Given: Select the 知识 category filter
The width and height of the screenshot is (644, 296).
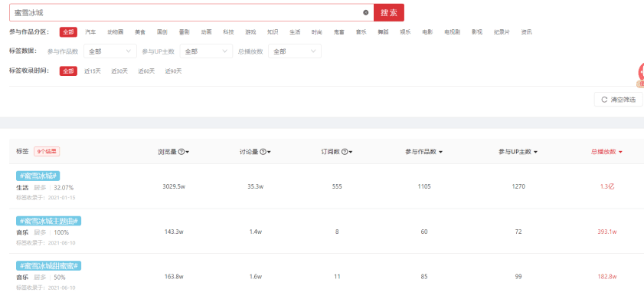Looking at the screenshot, I should [x=273, y=31].
